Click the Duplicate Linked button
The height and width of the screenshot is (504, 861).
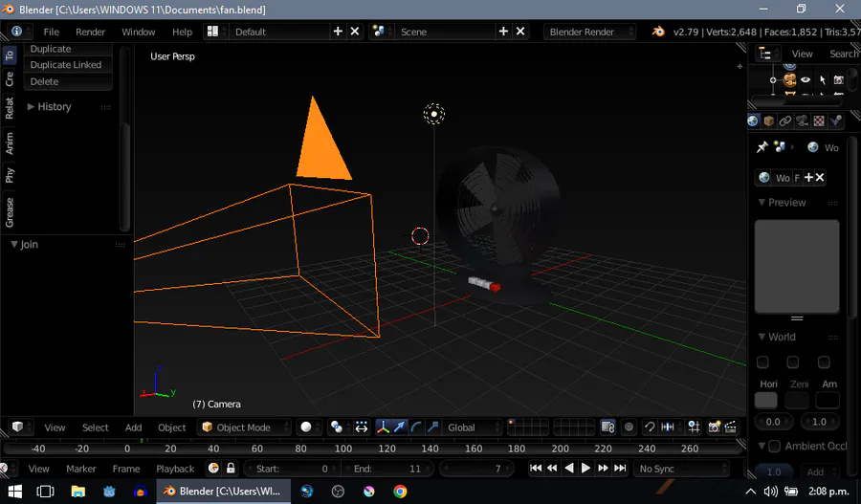coord(68,65)
